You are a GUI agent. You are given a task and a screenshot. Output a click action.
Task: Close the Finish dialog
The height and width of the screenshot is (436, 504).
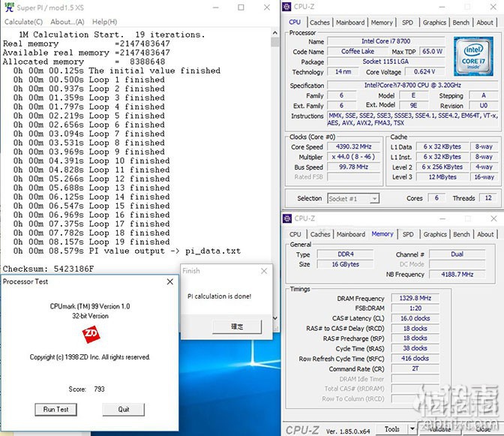(x=264, y=271)
